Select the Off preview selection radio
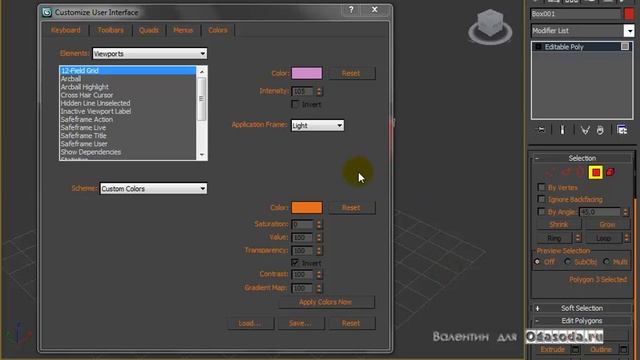 [537, 262]
